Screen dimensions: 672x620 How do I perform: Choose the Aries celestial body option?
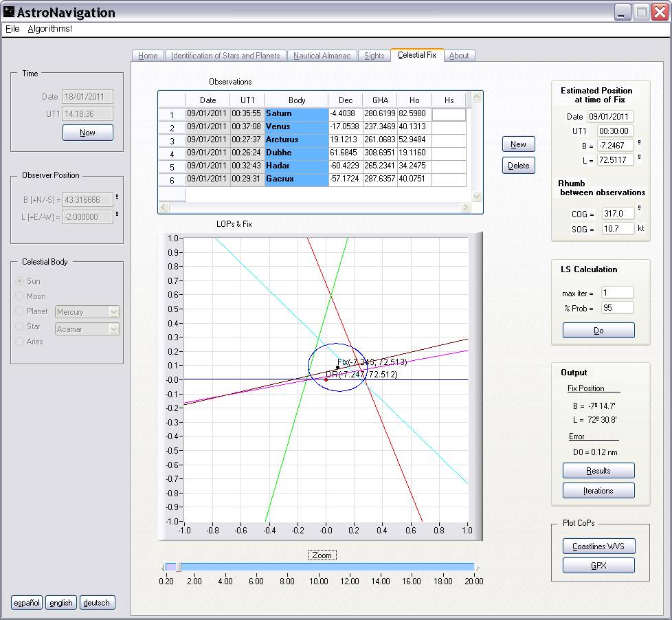(20, 342)
